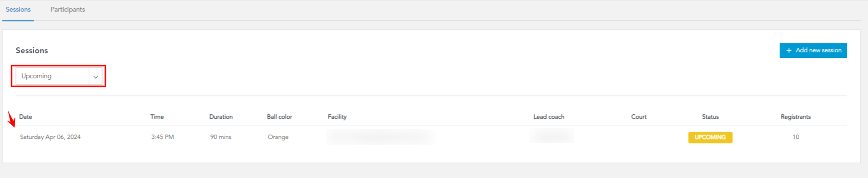The height and width of the screenshot is (178, 868).
Task: Click the Status column header
Action: (x=710, y=117)
